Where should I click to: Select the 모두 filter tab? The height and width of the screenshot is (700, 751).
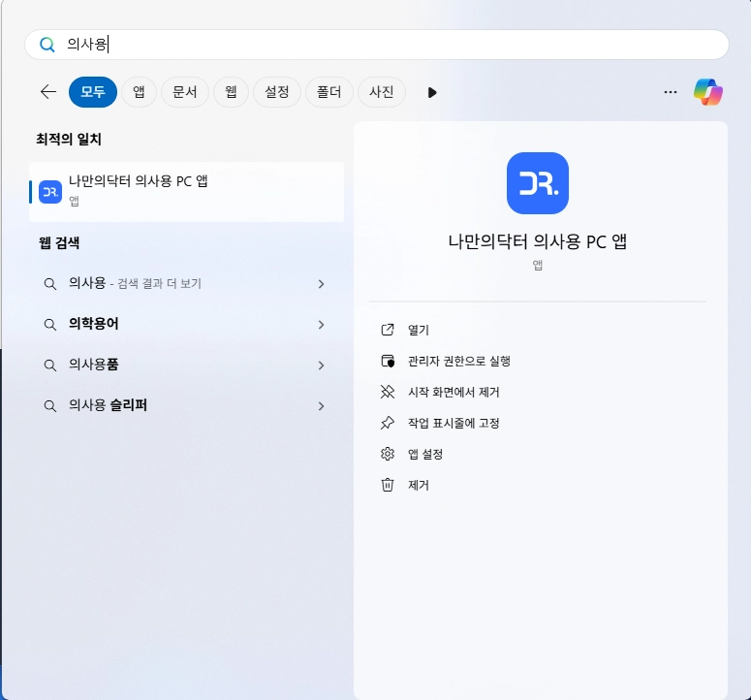(93, 91)
